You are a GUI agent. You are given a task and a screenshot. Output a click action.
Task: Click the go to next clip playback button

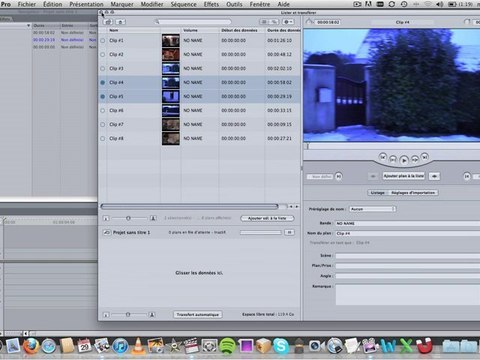[425, 156]
